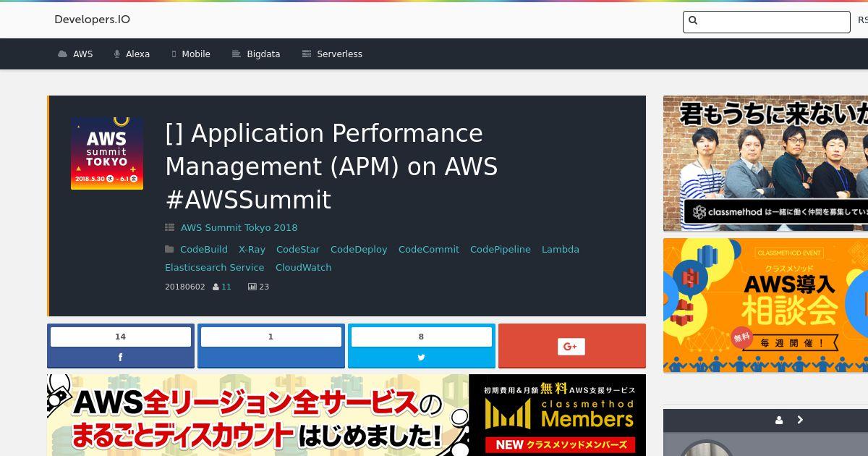This screenshot has height=456, width=868.
Task: Share the article on Twitter
Action: pyautogui.click(x=422, y=346)
